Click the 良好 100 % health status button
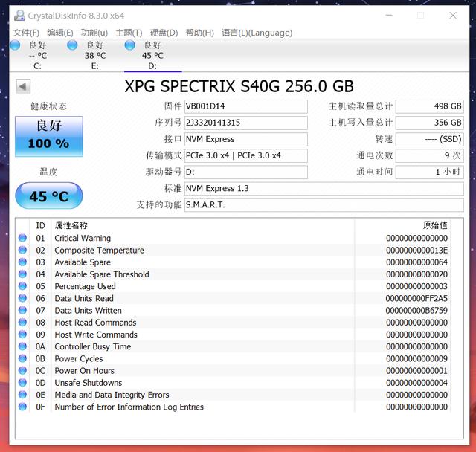Screen dimensions: 476x452 tap(49, 137)
